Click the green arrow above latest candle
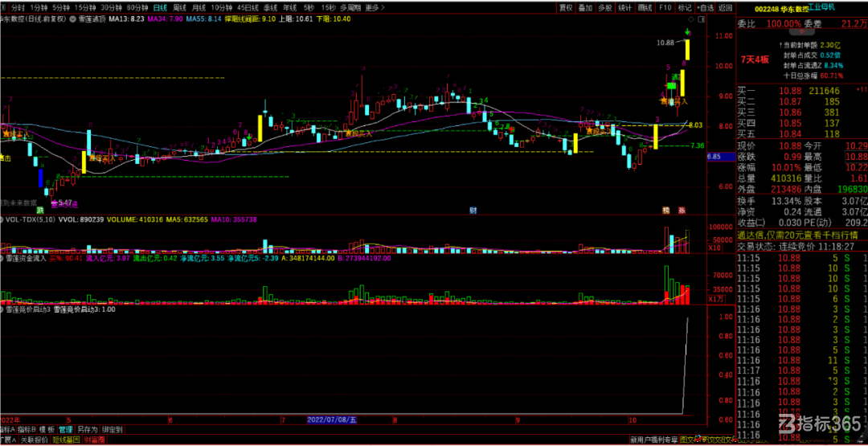868x446 pixels. (x=687, y=31)
